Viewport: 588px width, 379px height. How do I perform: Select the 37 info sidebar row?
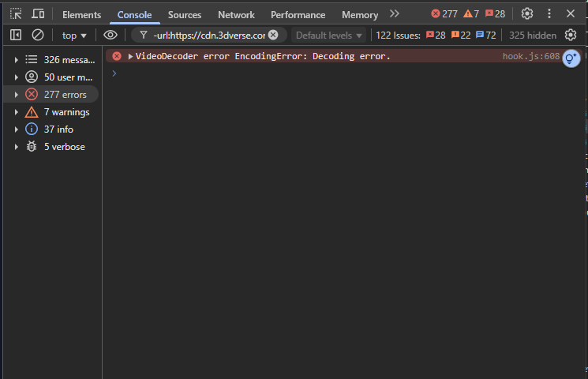tap(51, 129)
